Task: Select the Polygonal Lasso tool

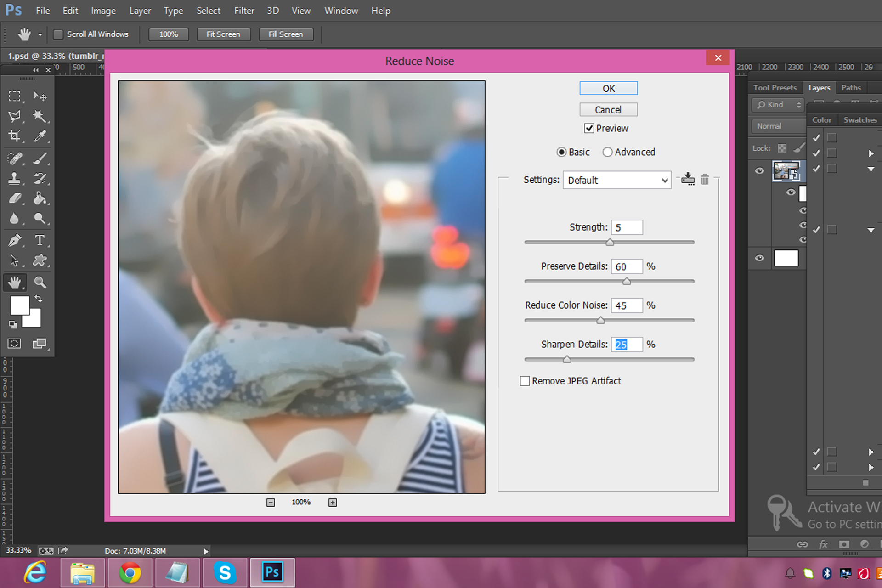Action: 15,116
